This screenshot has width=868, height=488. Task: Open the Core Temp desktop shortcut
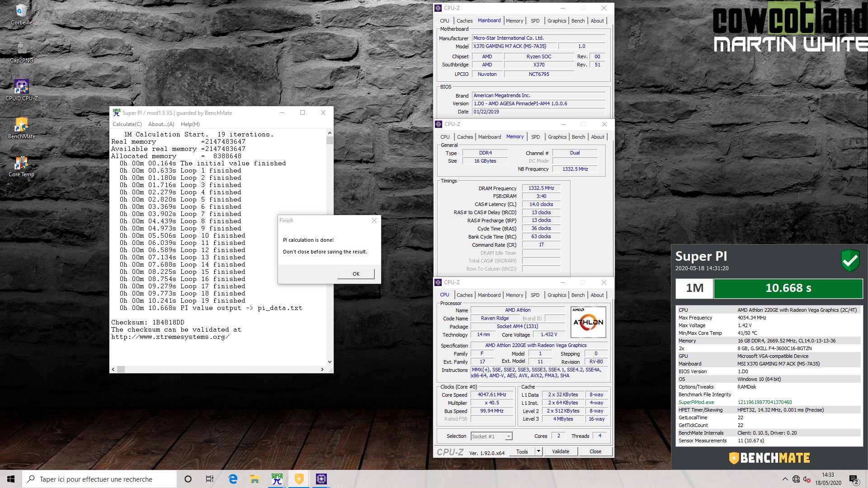[21, 166]
